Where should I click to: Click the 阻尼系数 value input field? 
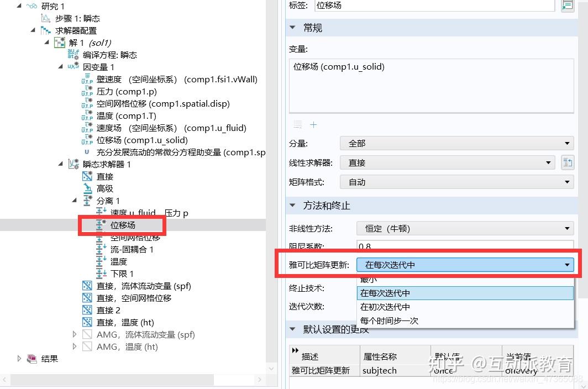coord(464,246)
